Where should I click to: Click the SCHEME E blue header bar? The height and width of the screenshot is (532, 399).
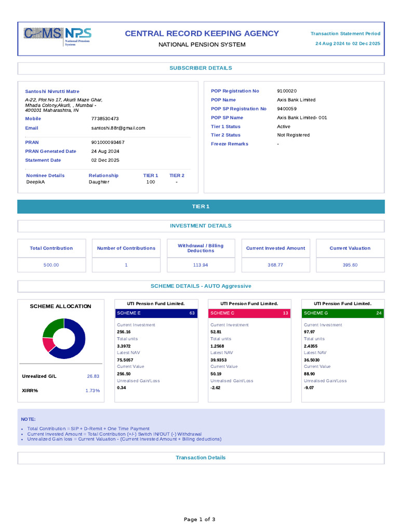tap(156, 313)
